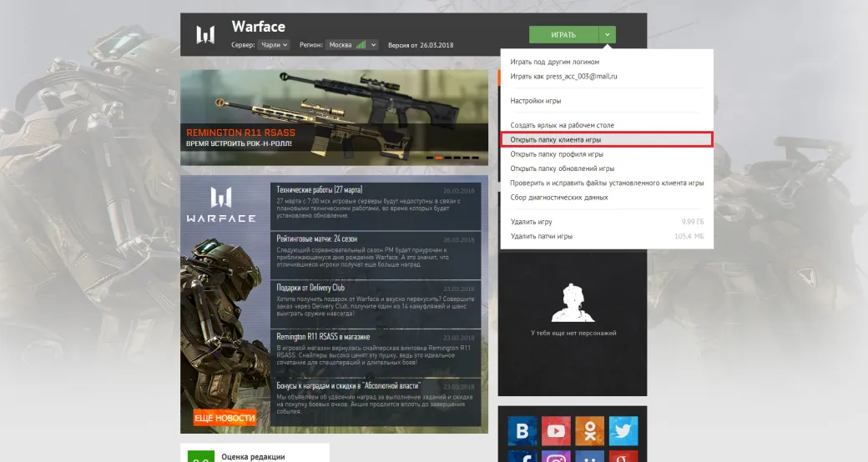Click the Warface title text
Screen dimensions: 868x462
click(259, 27)
